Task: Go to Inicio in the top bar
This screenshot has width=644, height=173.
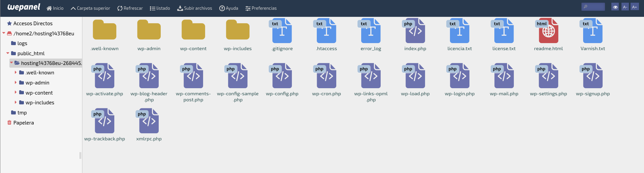Action: tap(55, 8)
